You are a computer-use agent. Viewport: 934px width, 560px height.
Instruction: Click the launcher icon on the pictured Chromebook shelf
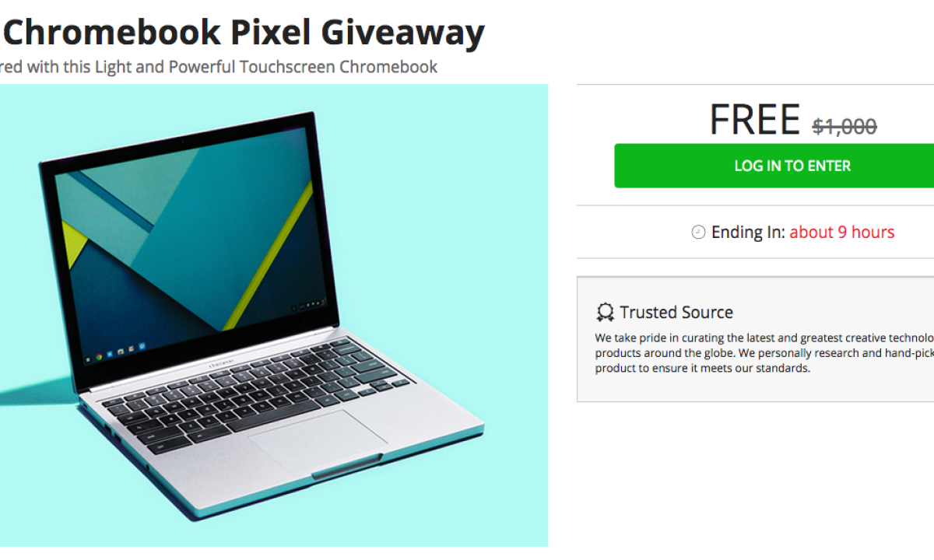click(88, 360)
